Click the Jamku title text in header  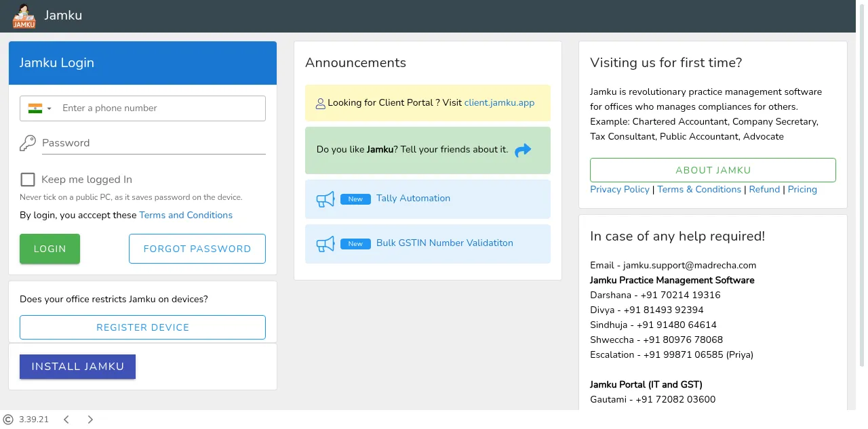coord(63,15)
